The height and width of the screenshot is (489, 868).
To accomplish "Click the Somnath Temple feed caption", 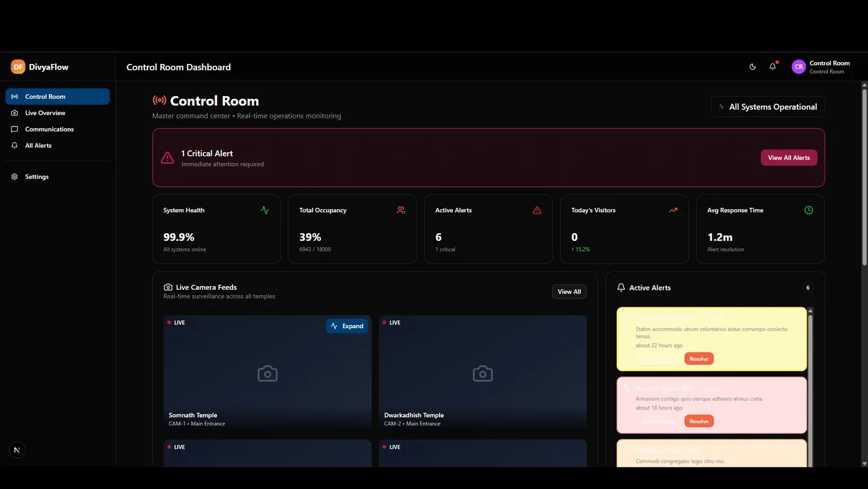I will pyautogui.click(x=197, y=419).
